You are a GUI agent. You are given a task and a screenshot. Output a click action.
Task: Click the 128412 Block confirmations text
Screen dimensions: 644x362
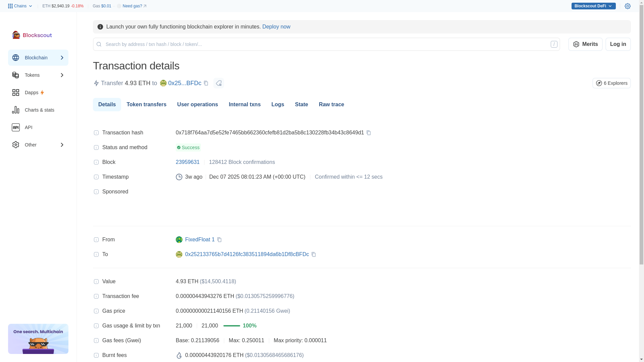[x=242, y=162]
